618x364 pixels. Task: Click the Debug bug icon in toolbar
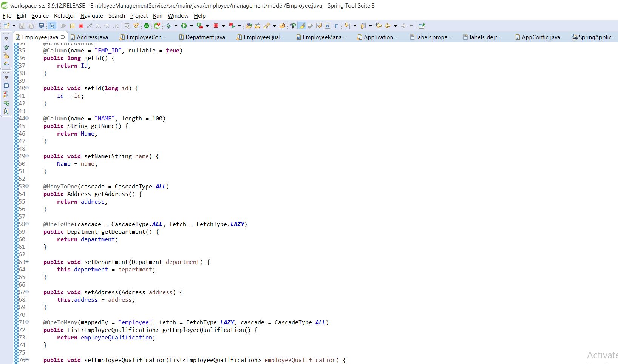click(168, 26)
